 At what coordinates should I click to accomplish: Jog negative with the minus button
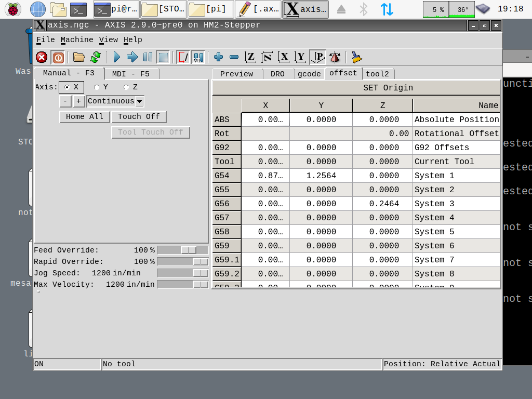(x=65, y=101)
